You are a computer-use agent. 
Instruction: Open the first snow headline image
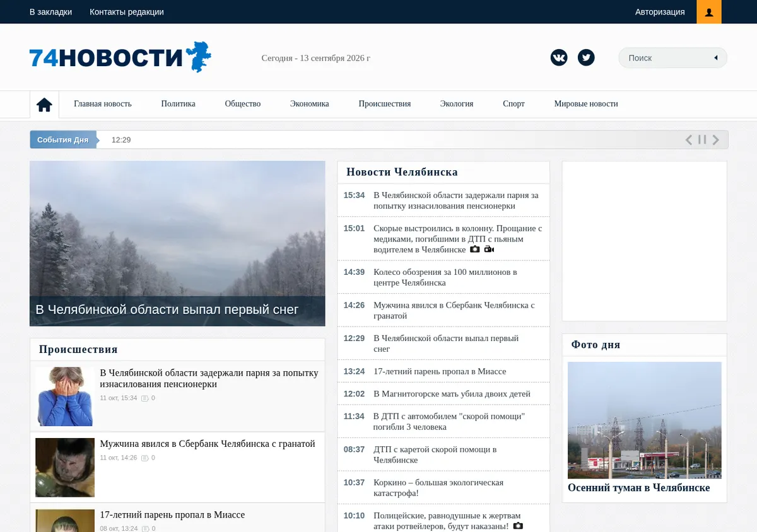point(177,243)
